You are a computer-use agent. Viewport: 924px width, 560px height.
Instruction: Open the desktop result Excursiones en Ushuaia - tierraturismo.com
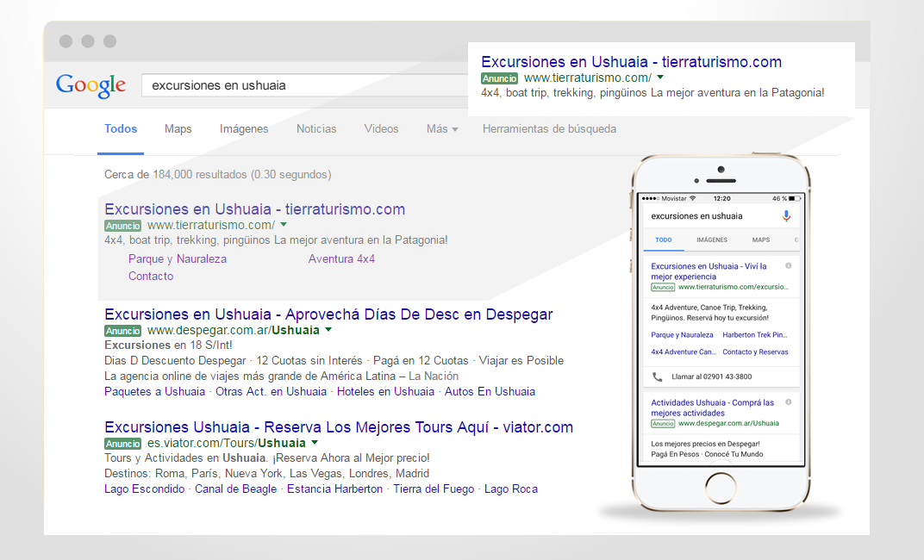[254, 209]
